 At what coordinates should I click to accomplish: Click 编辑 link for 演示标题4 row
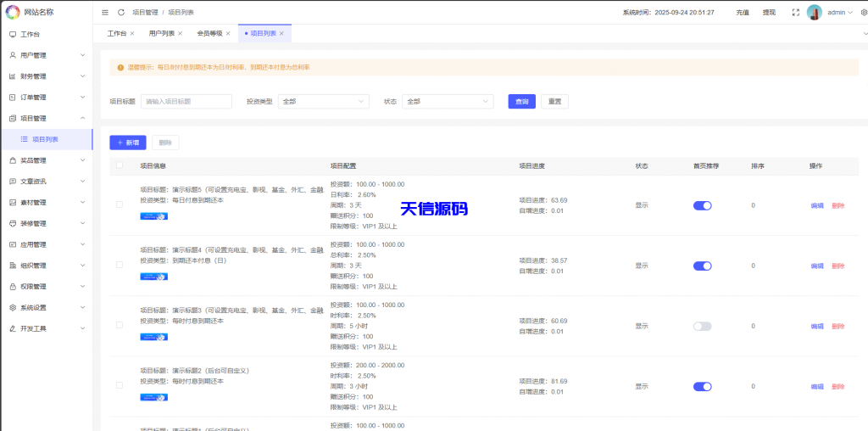tap(817, 266)
